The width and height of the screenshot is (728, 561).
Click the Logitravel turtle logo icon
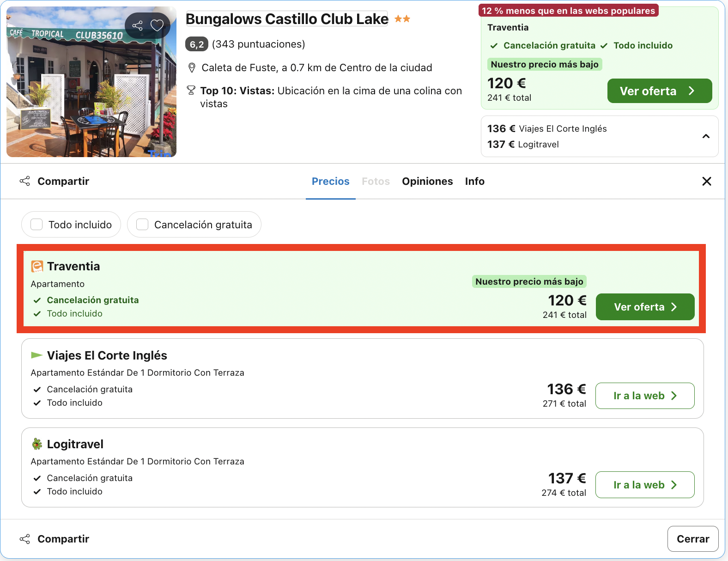[37, 444]
